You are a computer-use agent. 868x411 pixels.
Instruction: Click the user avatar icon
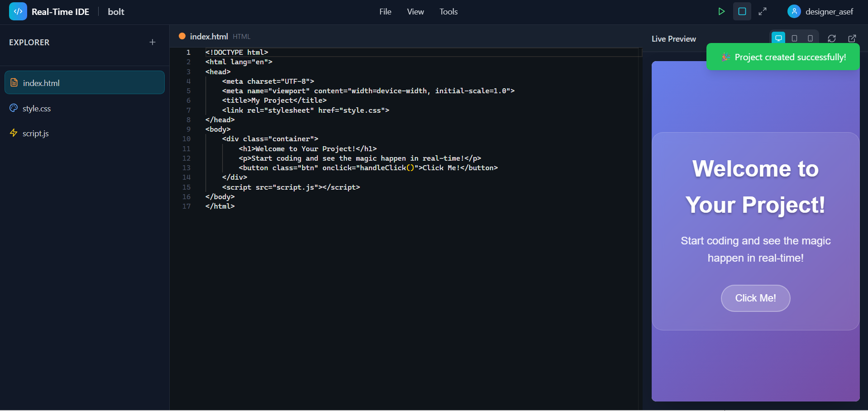point(794,12)
